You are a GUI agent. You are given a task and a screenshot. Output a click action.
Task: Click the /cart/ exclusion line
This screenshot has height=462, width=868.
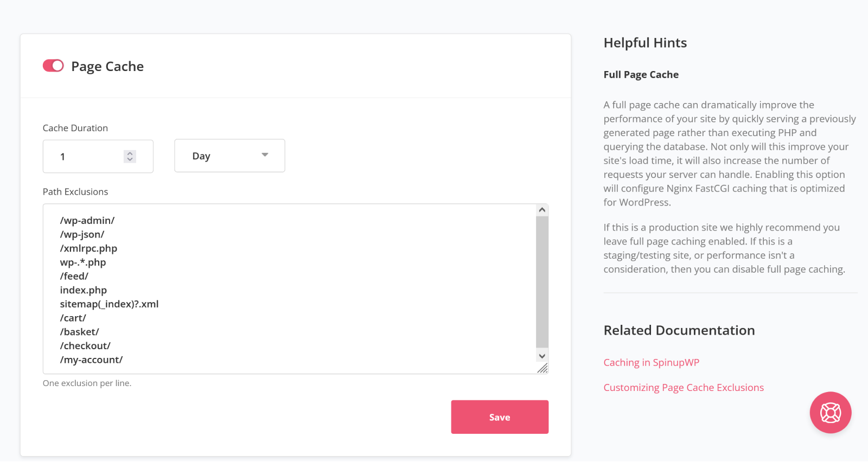click(73, 318)
